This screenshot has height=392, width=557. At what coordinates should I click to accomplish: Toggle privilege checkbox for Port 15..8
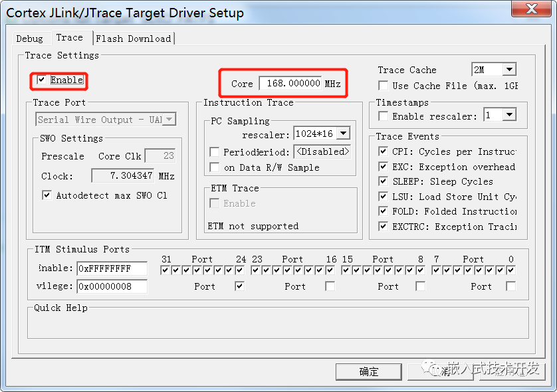(420, 286)
